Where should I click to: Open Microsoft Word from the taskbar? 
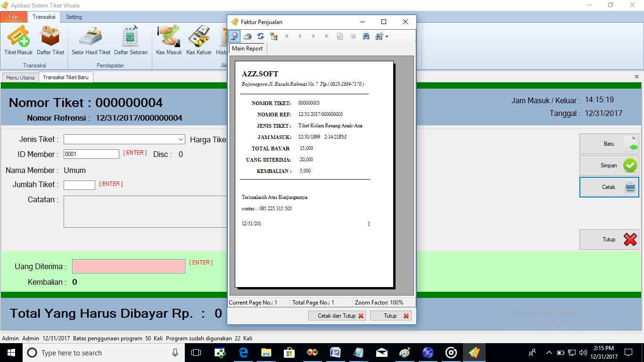336,353
